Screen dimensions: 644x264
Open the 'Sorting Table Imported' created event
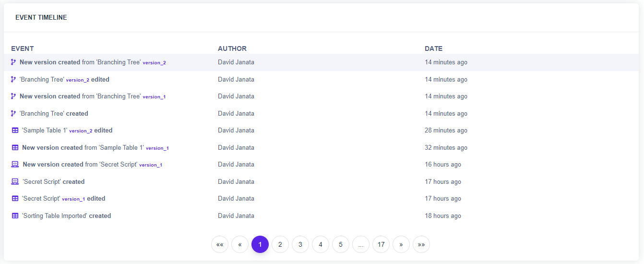[x=66, y=216]
